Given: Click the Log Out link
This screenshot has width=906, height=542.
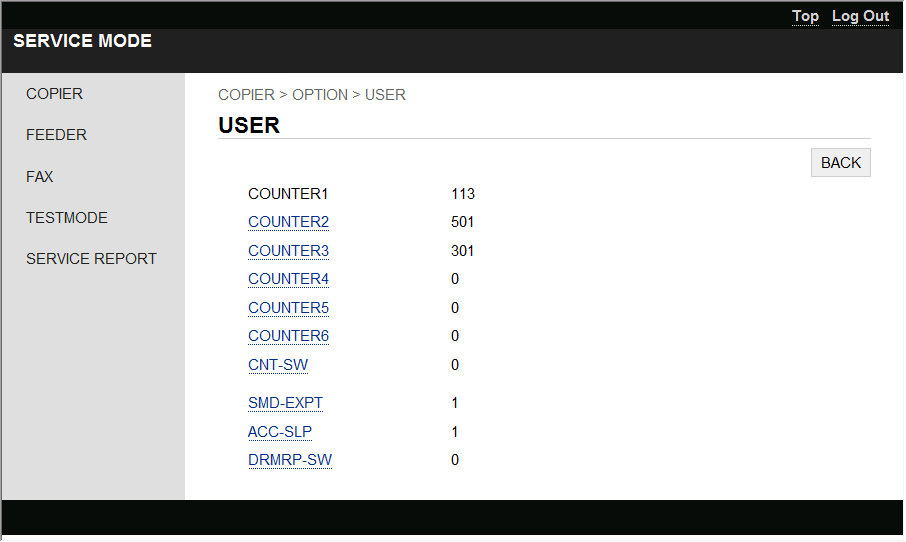Looking at the screenshot, I should click(x=860, y=16).
